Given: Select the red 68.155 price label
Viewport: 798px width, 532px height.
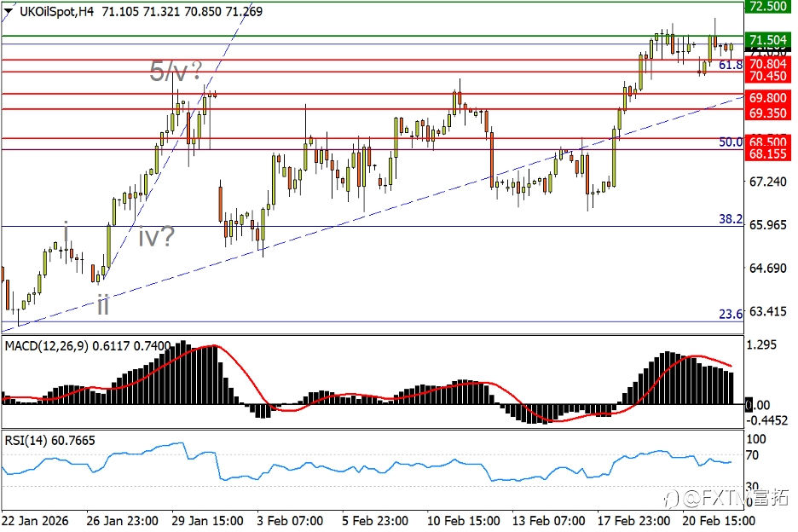Looking at the screenshot, I should tap(767, 153).
